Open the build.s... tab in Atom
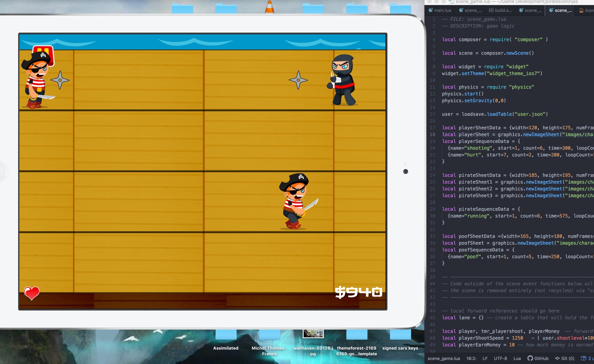Image resolution: width=594 pixels, height=364 pixels. click(500, 10)
